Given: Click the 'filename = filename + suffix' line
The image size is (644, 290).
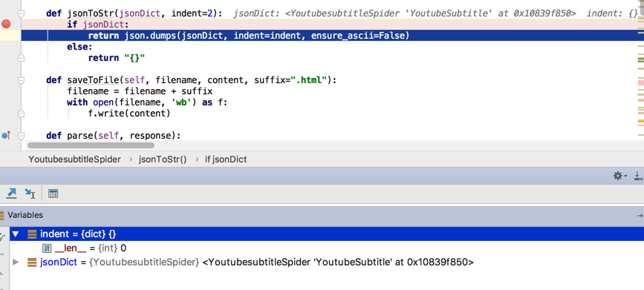Looking at the screenshot, I should tap(140, 91).
